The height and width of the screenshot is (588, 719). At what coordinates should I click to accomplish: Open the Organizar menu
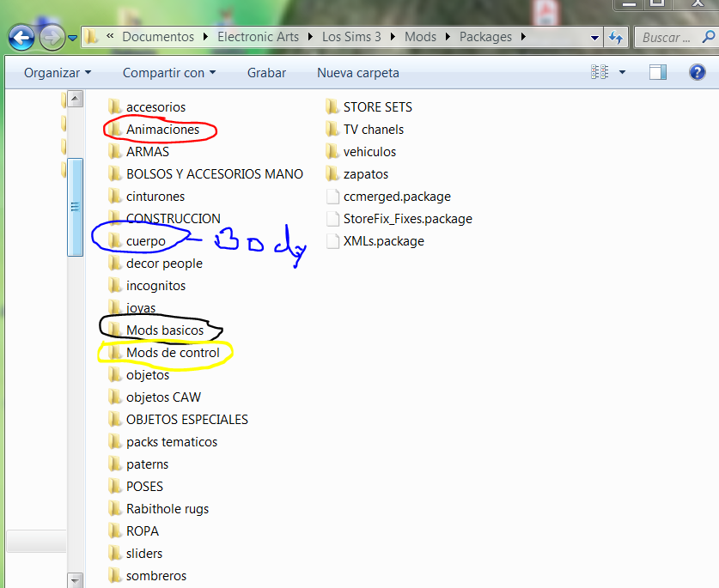coord(58,73)
